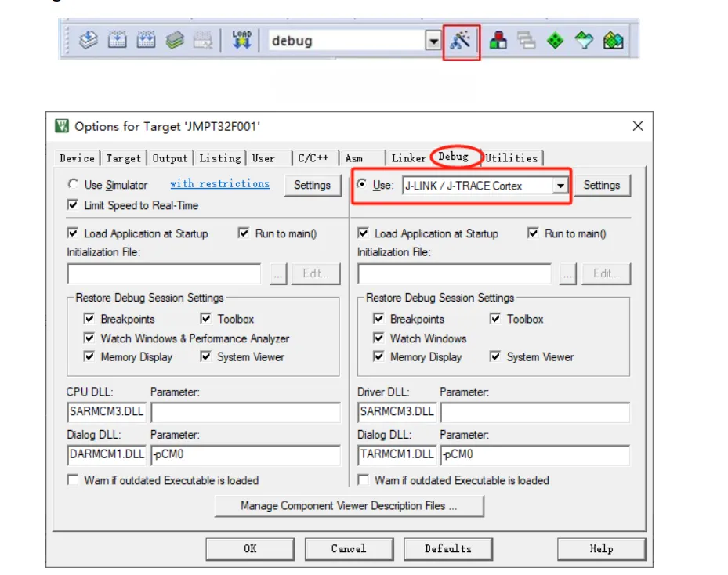
Task: Open the Utilities tab
Action: 512,158
